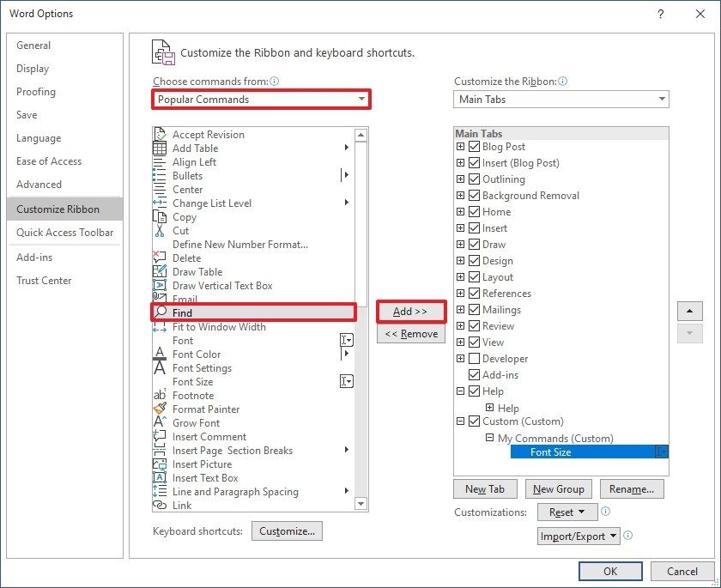Expand the Insert (Blog Post) tree node
This screenshot has width=721, height=588.
(x=460, y=163)
